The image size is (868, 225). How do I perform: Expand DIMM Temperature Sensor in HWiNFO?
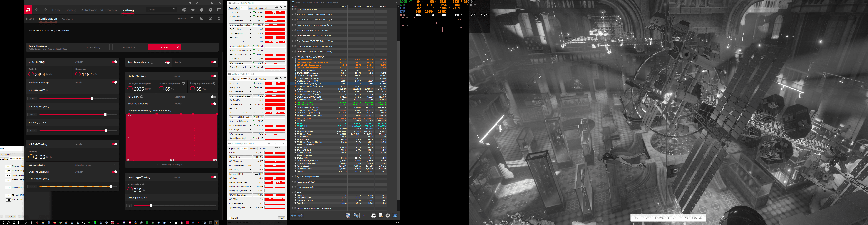point(293,9)
